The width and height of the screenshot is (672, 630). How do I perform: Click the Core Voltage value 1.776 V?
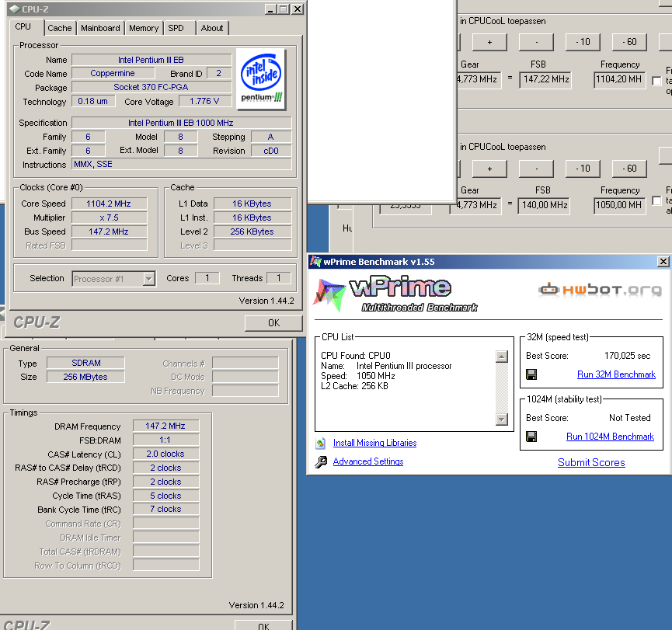coord(204,101)
